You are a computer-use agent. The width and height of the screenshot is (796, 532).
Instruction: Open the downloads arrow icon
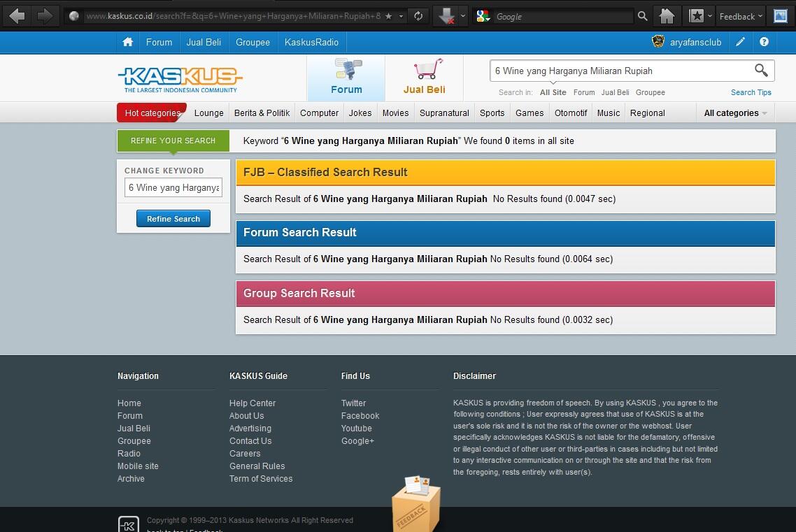pos(446,16)
